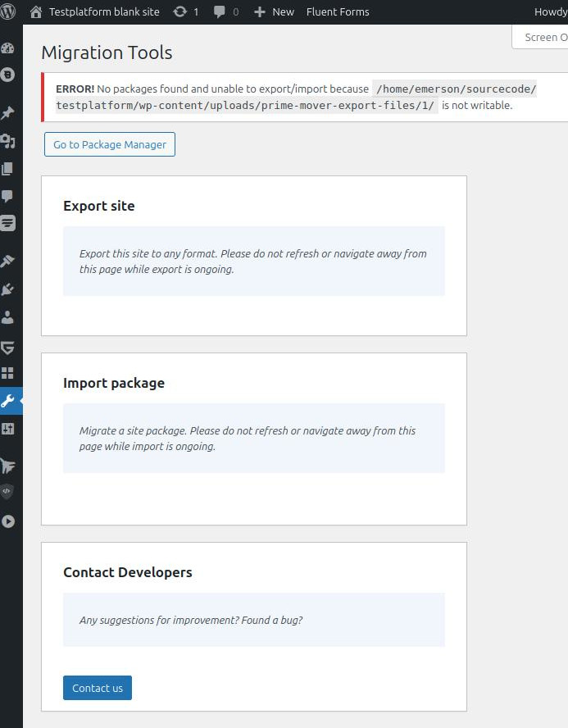The image size is (568, 728).
Task: Expand the Screen Options panel
Action: pyautogui.click(x=544, y=37)
